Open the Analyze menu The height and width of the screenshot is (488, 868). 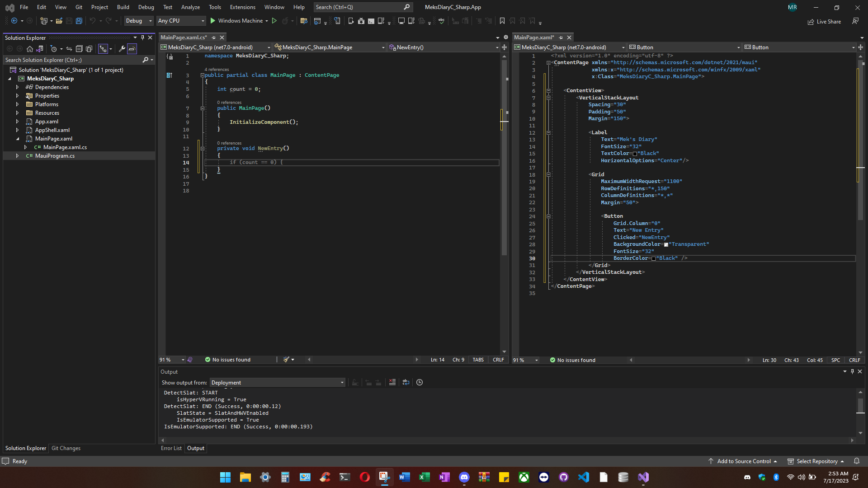(x=190, y=7)
